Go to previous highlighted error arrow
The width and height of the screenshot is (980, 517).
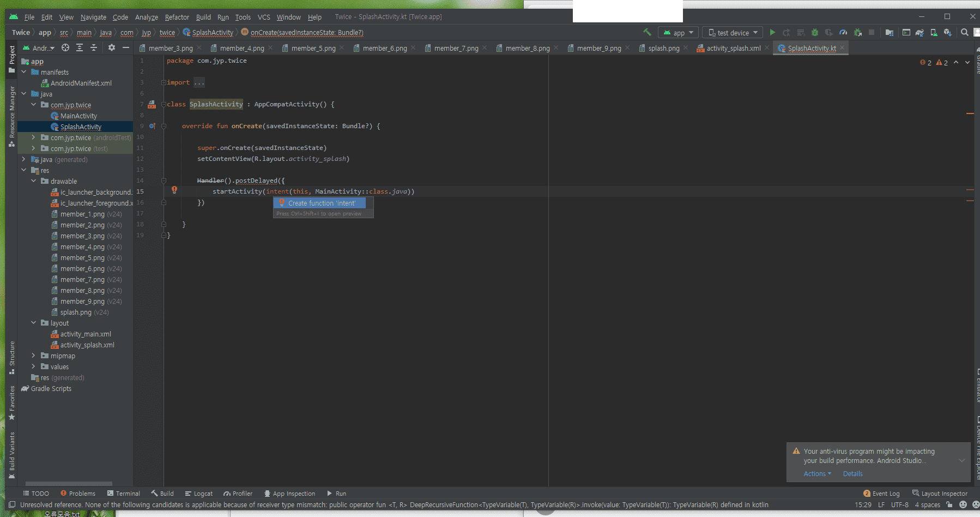pos(956,62)
